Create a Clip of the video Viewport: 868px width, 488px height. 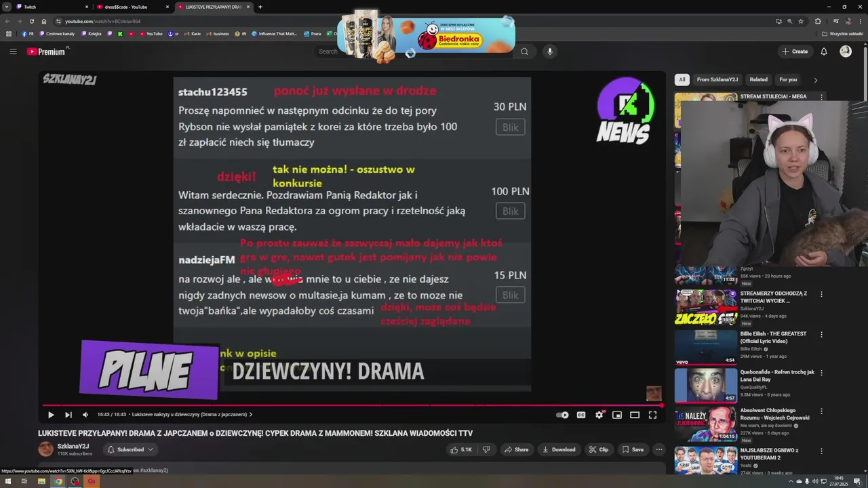pyautogui.click(x=599, y=449)
